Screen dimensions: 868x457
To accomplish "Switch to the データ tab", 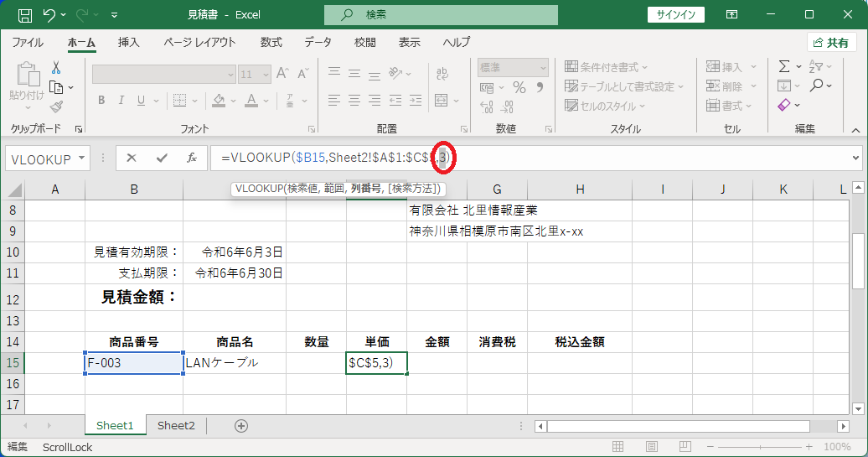I will (318, 43).
